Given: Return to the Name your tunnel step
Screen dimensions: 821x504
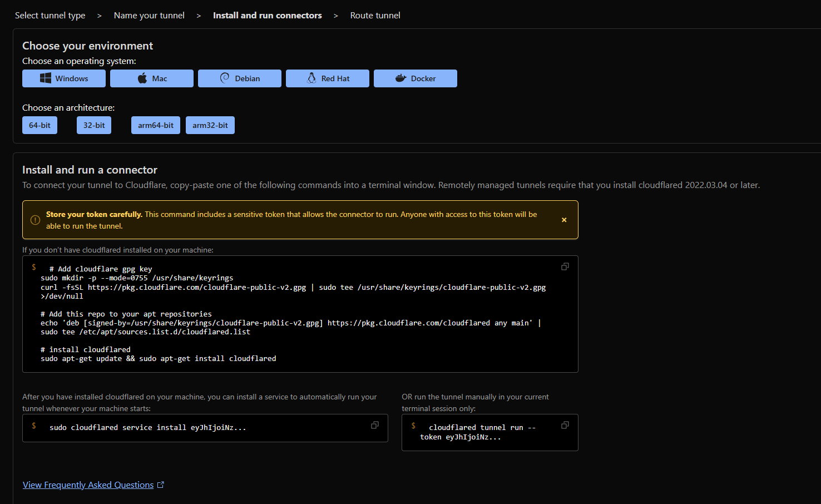Looking at the screenshot, I should pyautogui.click(x=149, y=16).
